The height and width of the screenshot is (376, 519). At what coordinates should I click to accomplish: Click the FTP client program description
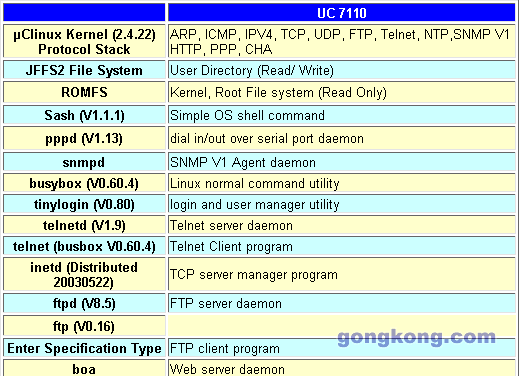click(x=225, y=349)
